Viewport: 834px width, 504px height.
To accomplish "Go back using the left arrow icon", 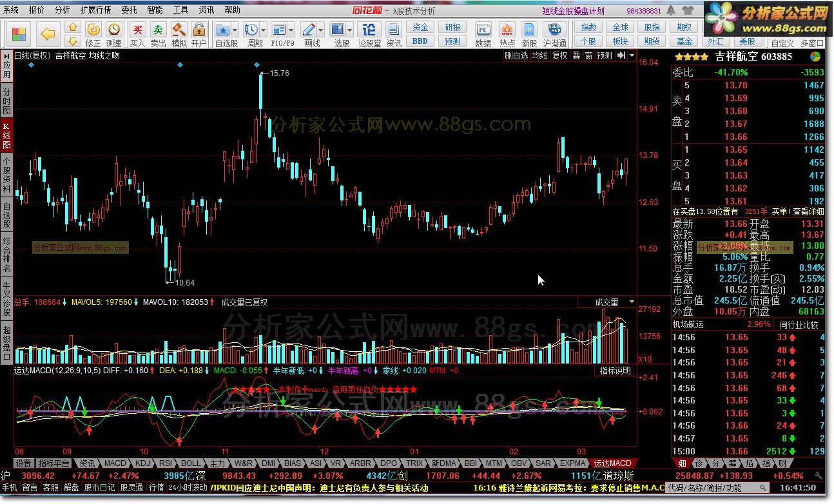I will [x=48, y=34].
